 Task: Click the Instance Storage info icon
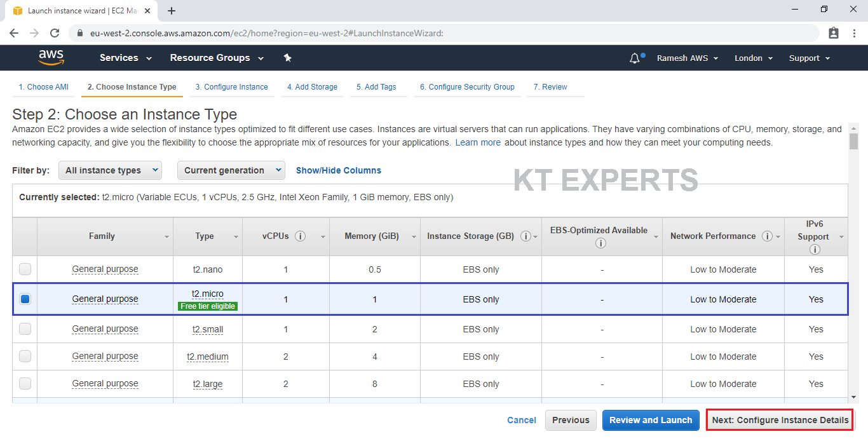tap(526, 236)
